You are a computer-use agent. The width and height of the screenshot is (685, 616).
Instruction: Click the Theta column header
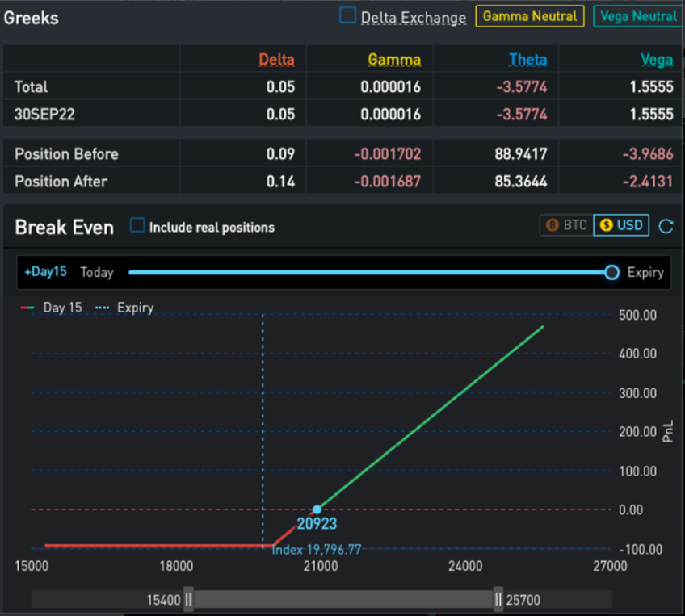[527, 59]
